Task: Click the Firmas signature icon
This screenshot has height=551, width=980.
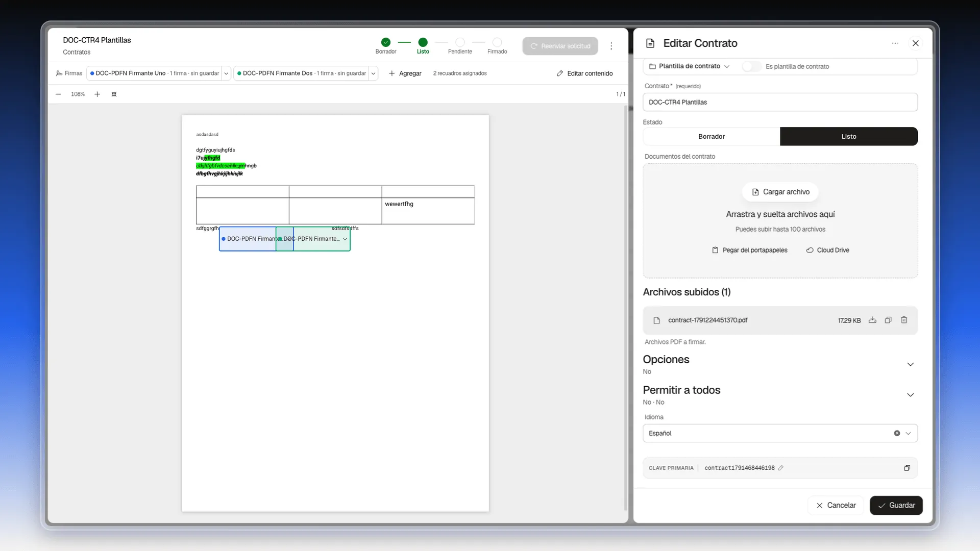Action: [x=59, y=73]
